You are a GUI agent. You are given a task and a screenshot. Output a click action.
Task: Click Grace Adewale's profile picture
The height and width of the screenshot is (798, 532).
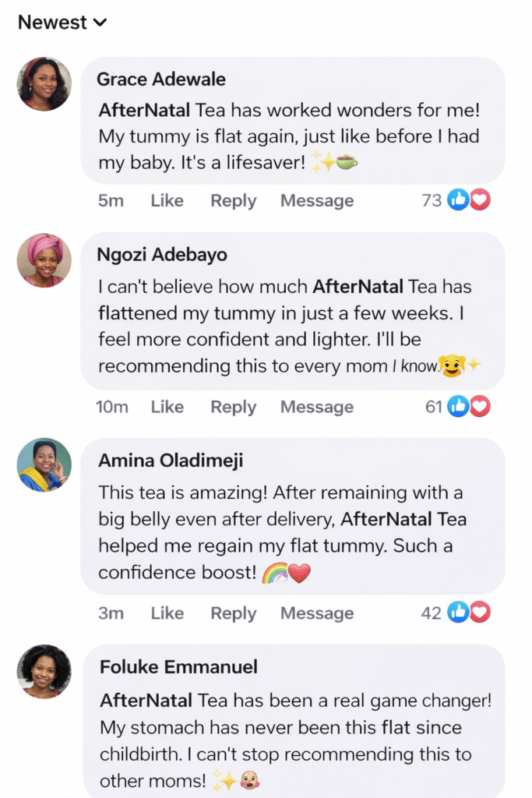pyautogui.click(x=44, y=84)
